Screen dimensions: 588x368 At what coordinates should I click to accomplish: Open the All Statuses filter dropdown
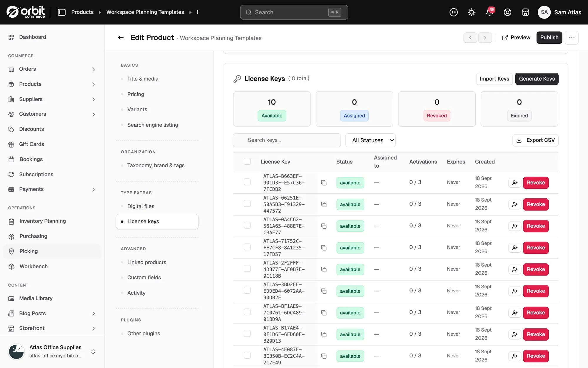370,140
